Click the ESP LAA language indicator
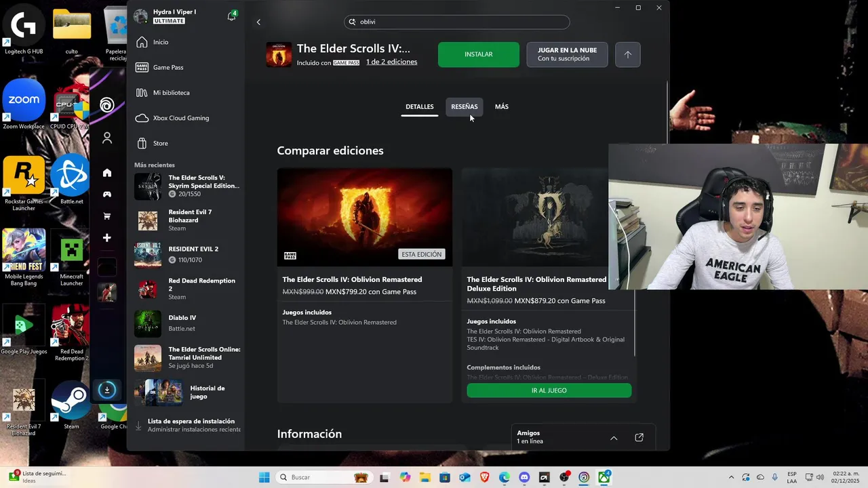The width and height of the screenshot is (868, 488). [792, 477]
